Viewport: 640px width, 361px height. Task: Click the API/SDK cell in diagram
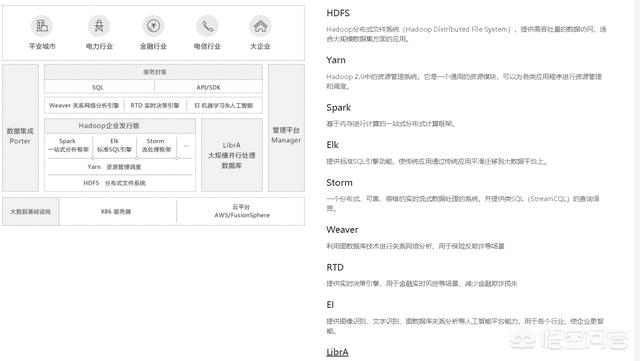208,87
